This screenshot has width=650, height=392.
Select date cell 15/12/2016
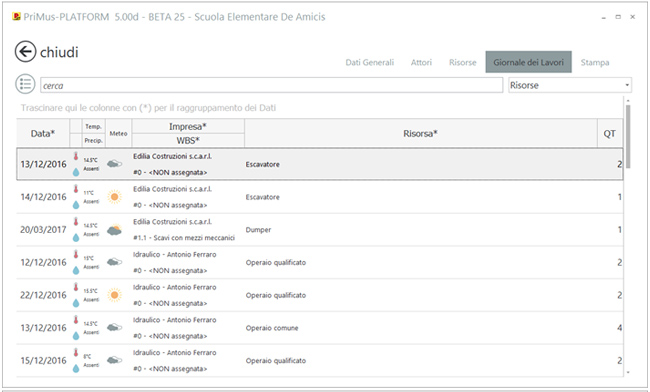(44, 361)
